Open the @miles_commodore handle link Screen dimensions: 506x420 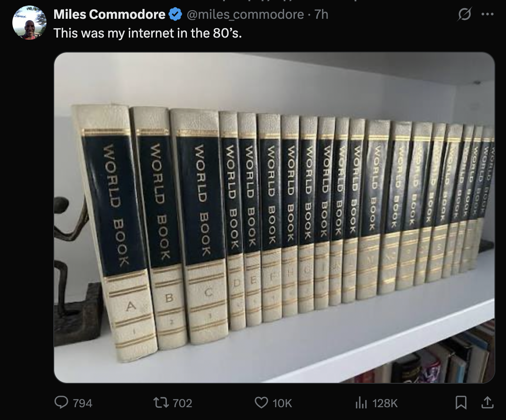click(245, 14)
